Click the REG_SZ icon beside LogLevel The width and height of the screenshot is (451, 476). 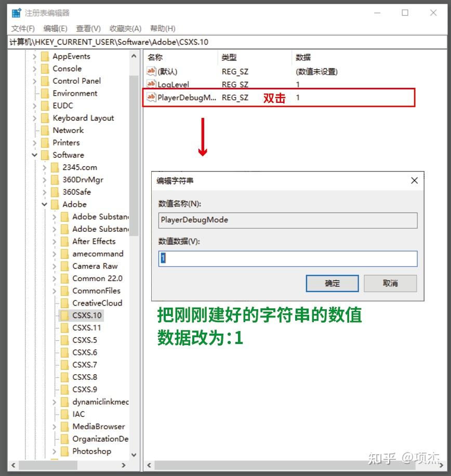pyautogui.click(x=151, y=84)
